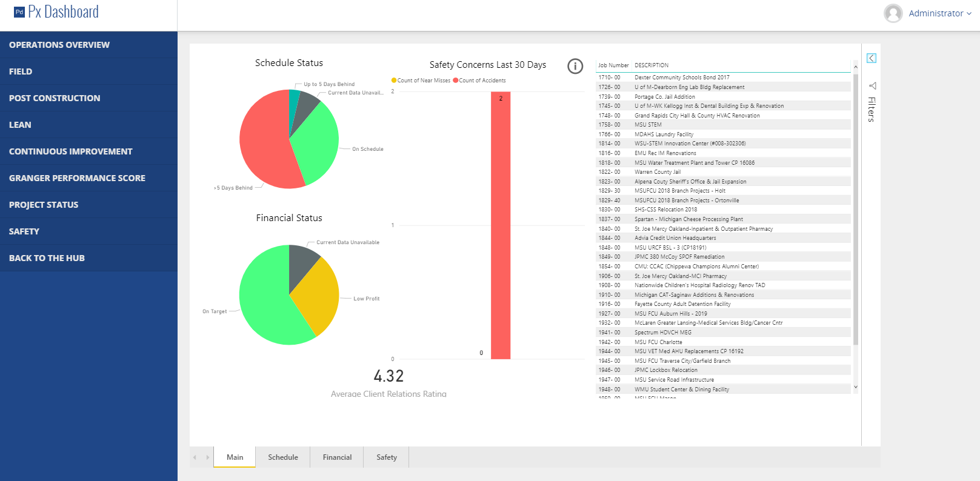This screenshot has height=481, width=980.
Task: Open the Safety Concerns info icon
Action: (575, 66)
